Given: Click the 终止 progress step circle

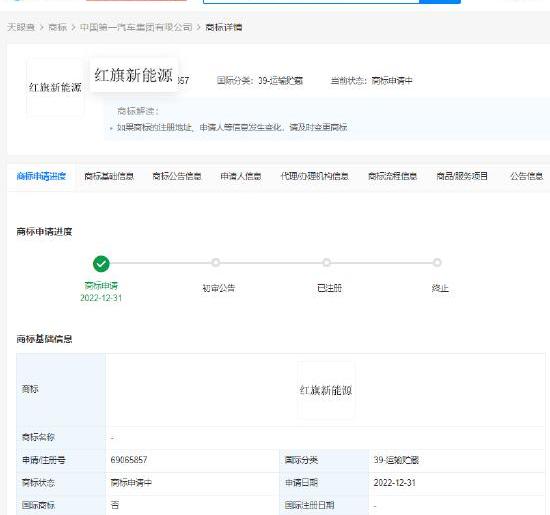Looking at the screenshot, I should (437, 262).
